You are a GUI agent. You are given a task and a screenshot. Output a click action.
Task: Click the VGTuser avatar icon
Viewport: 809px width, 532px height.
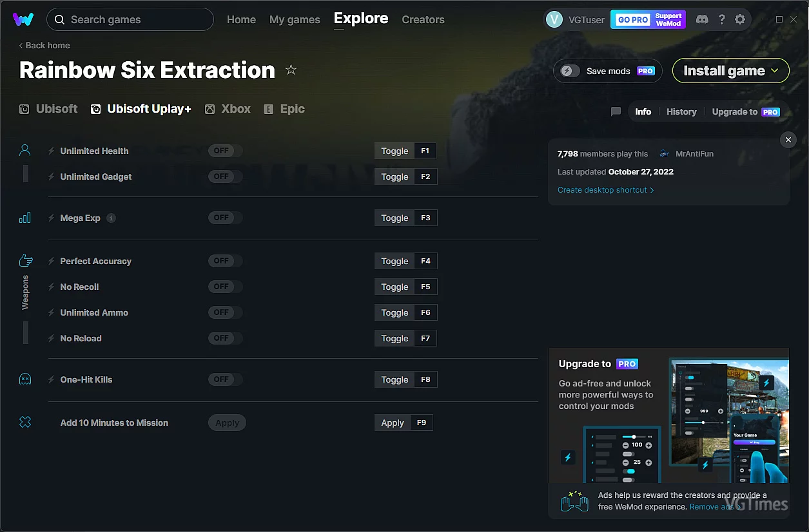[x=554, y=19]
